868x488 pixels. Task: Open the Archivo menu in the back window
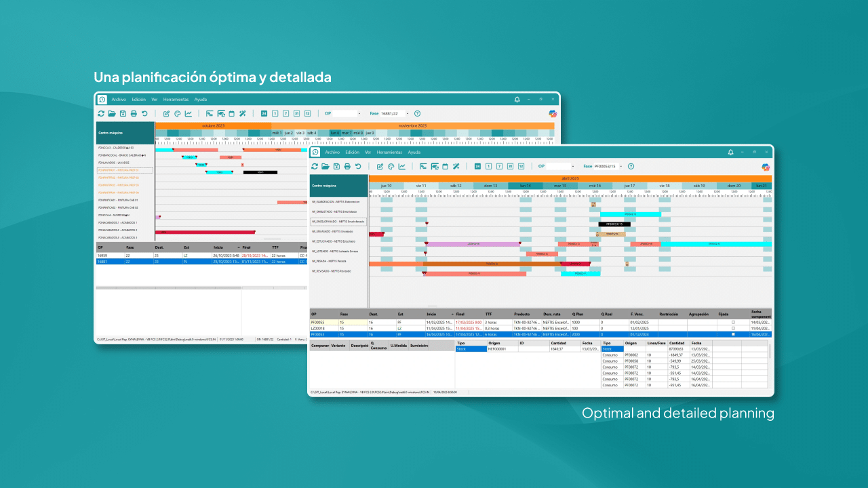[x=119, y=100]
